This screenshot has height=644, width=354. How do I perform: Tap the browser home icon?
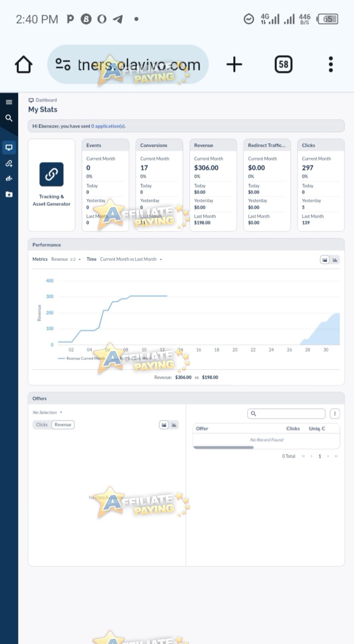pos(24,64)
